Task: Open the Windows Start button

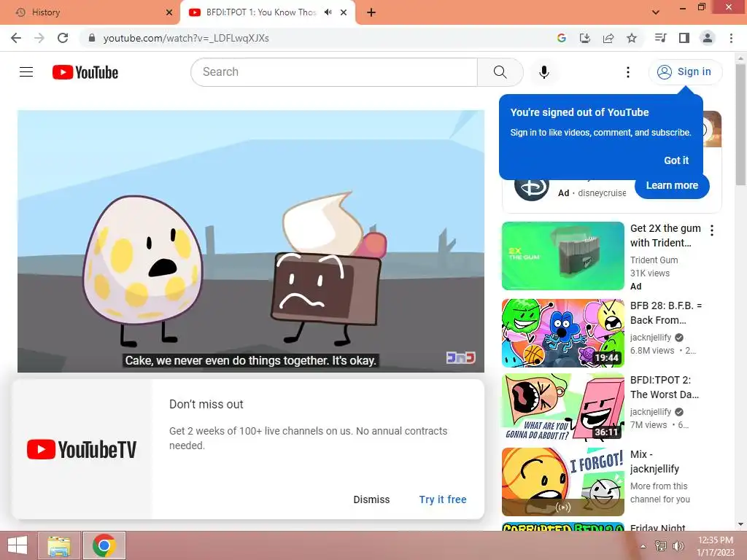Action: pyautogui.click(x=18, y=545)
